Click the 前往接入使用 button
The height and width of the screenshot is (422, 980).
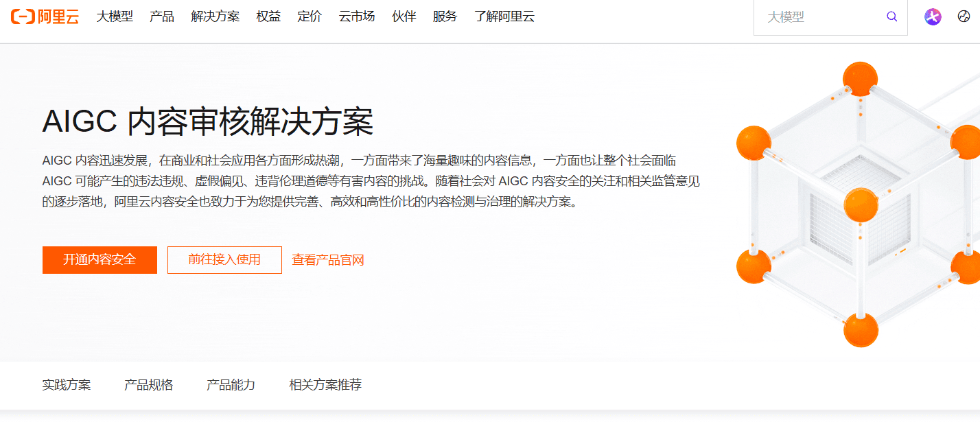click(x=224, y=260)
